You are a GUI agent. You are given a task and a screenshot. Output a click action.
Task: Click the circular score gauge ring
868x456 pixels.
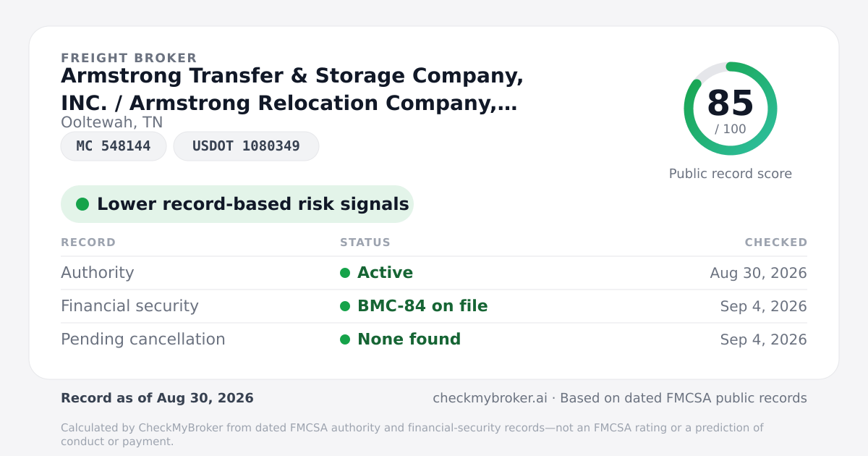(x=731, y=109)
